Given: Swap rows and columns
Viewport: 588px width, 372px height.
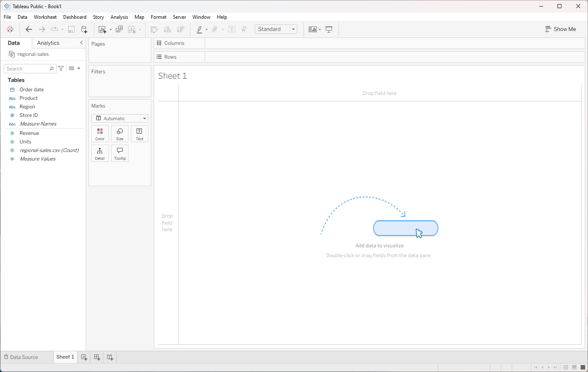Looking at the screenshot, I should 154,29.
